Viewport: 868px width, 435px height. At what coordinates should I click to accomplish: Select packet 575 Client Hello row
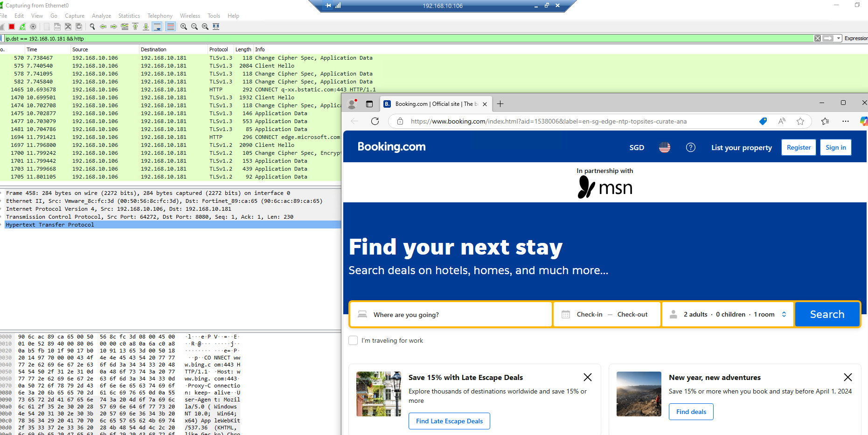(x=171, y=66)
